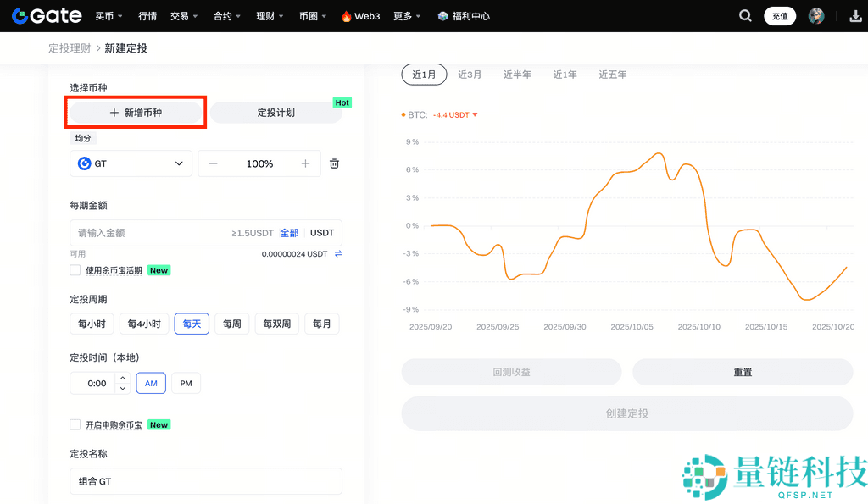Click the 请输入金额 amount field

click(x=127, y=232)
